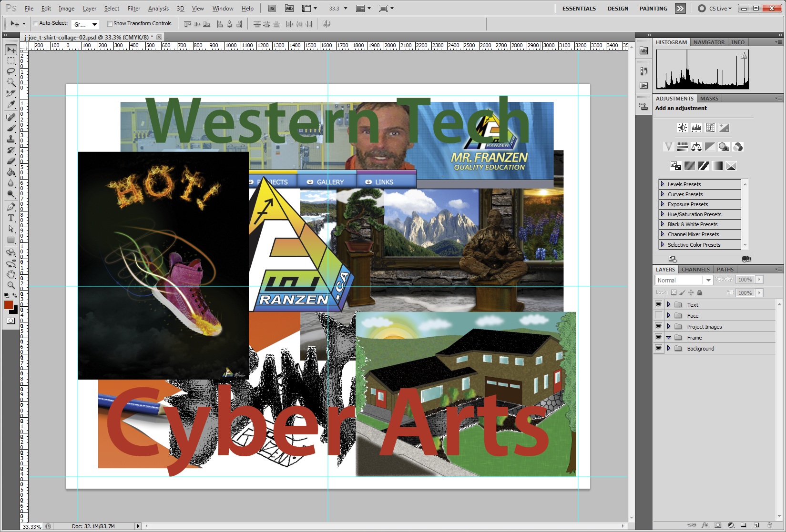Open the Auto-Select Group dropdown

coord(85,24)
